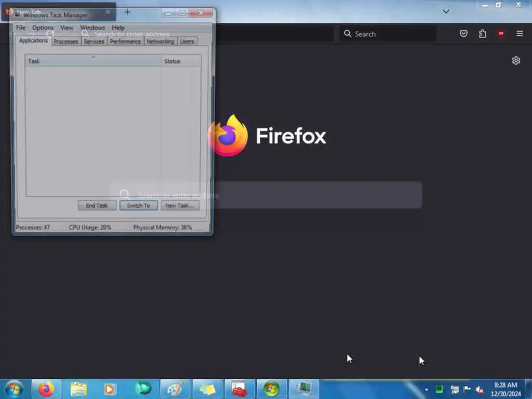Select the Applications tab in Task Manager
This screenshot has height=399, width=532.
coord(33,41)
